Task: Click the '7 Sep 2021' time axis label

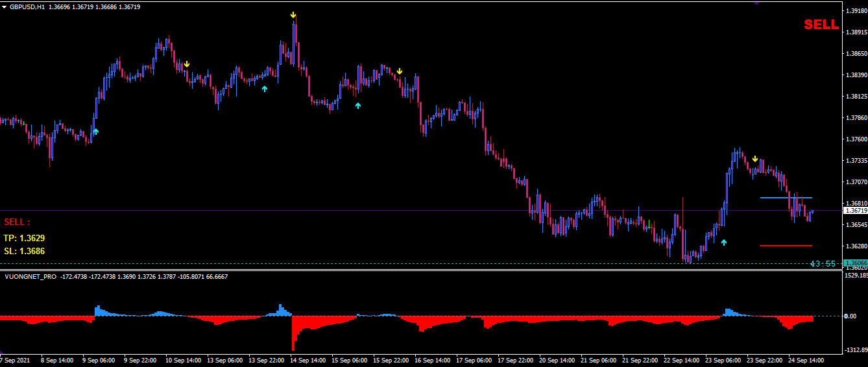Action: pyautogui.click(x=15, y=360)
